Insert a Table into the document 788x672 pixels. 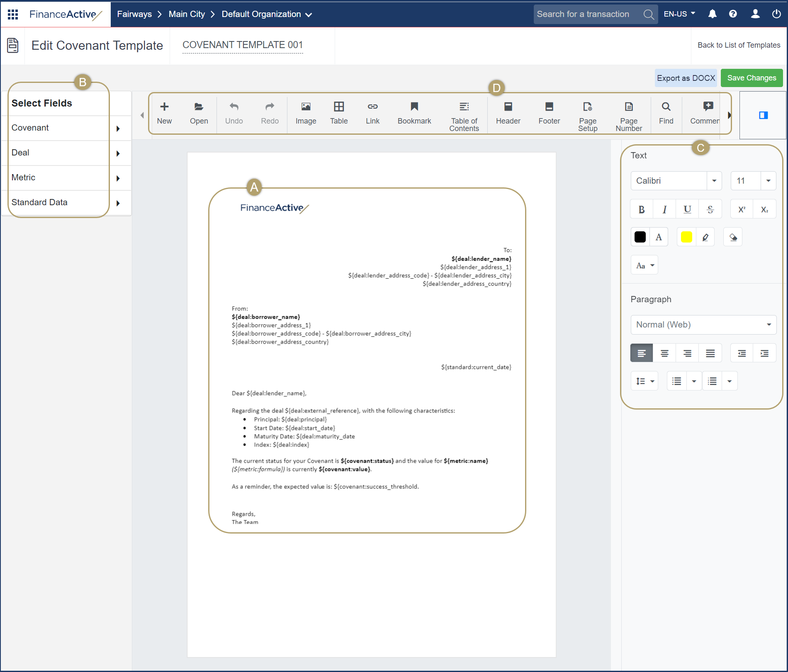[339, 113]
